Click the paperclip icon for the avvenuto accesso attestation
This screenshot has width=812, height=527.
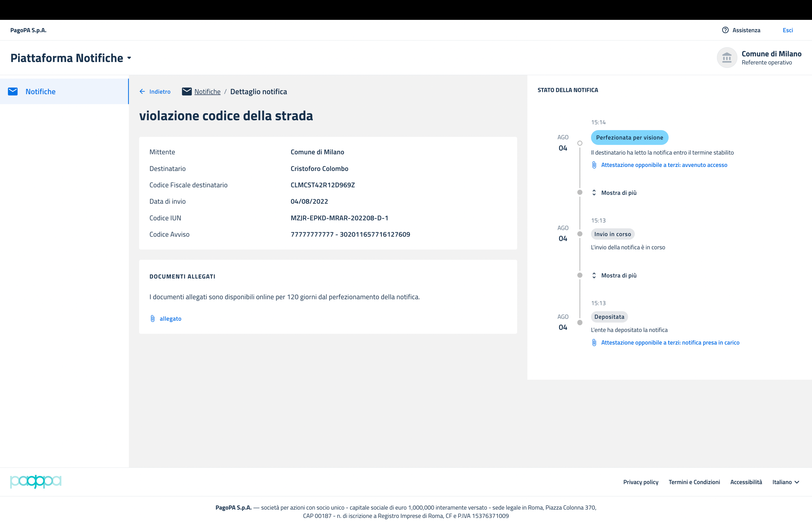point(594,165)
